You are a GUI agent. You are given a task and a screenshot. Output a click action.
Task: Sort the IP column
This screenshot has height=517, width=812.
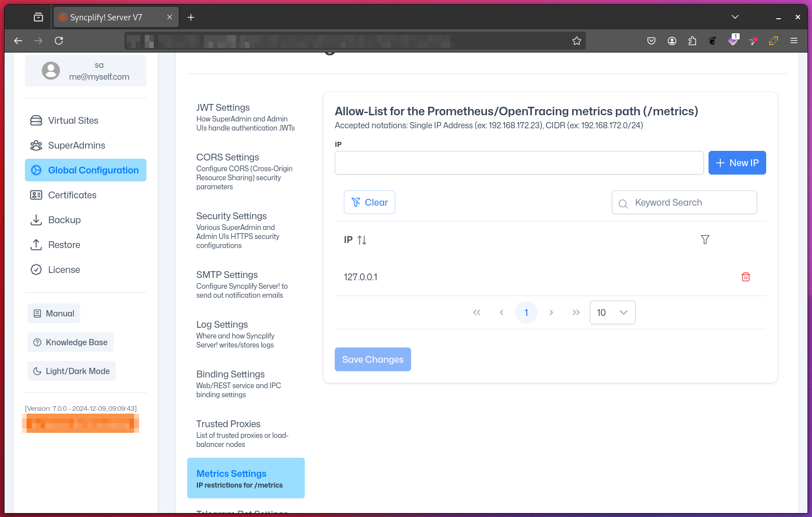coord(361,240)
